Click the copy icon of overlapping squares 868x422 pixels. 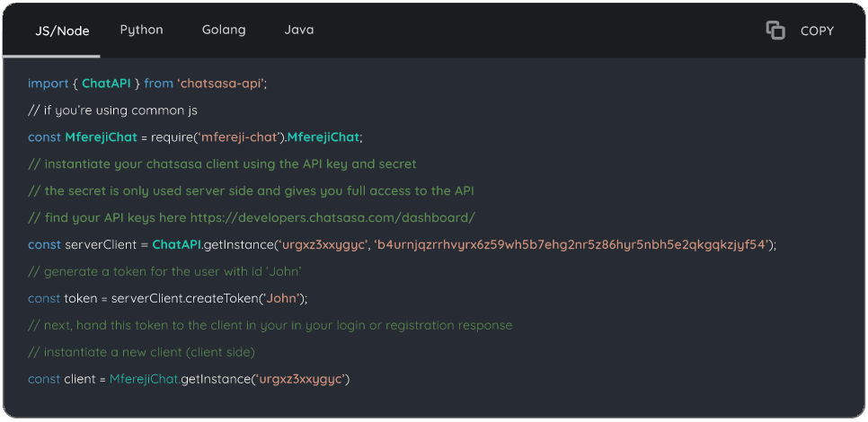tap(775, 31)
